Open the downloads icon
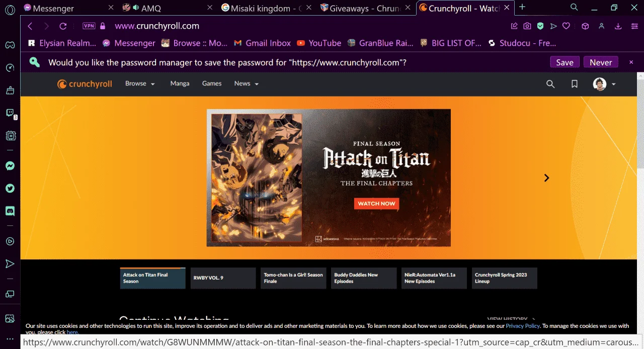644x349 pixels. tap(618, 26)
